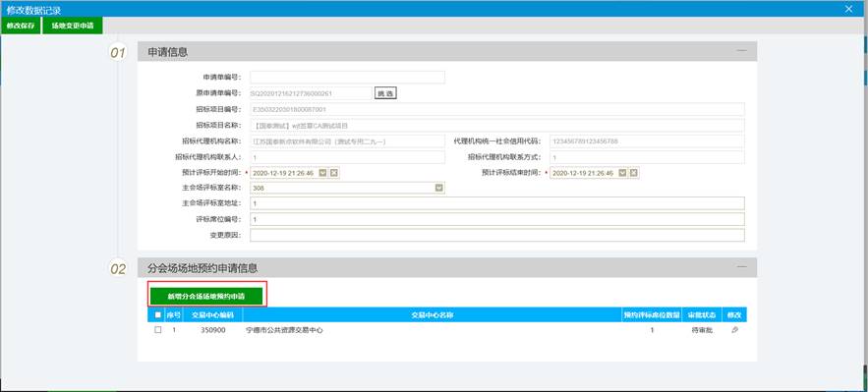
Task: Collapse the 分会场场地预约申请信息 section
Action: [x=741, y=267]
